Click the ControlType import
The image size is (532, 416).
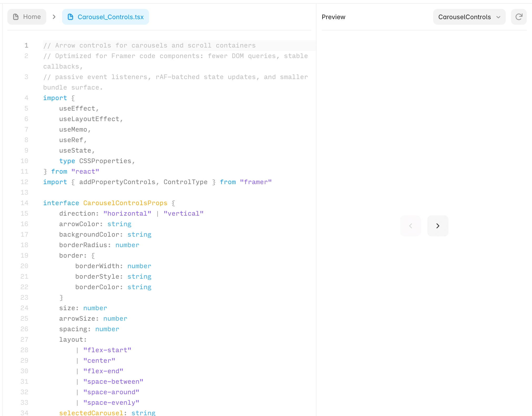tap(185, 182)
